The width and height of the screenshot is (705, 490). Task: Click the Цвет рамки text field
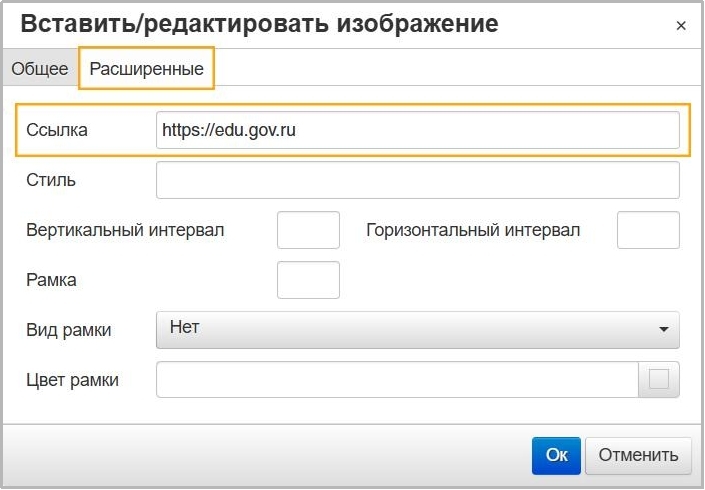click(x=397, y=379)
